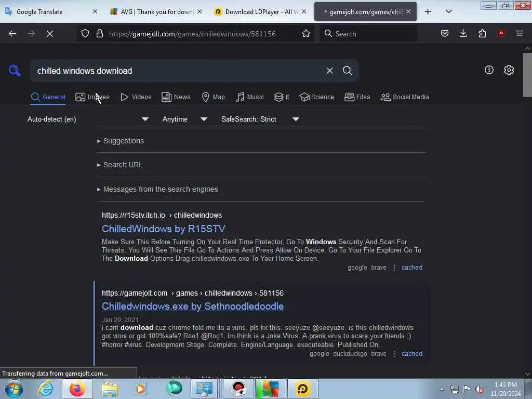
Task: Select the Music search category
Action: [250, 97]
